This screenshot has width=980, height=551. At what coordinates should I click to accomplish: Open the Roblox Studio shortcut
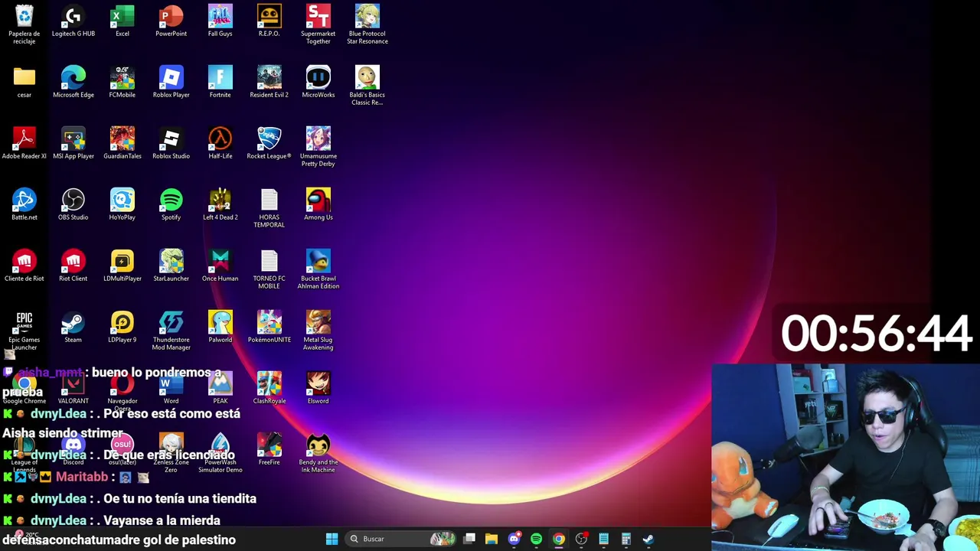[171, 143]
